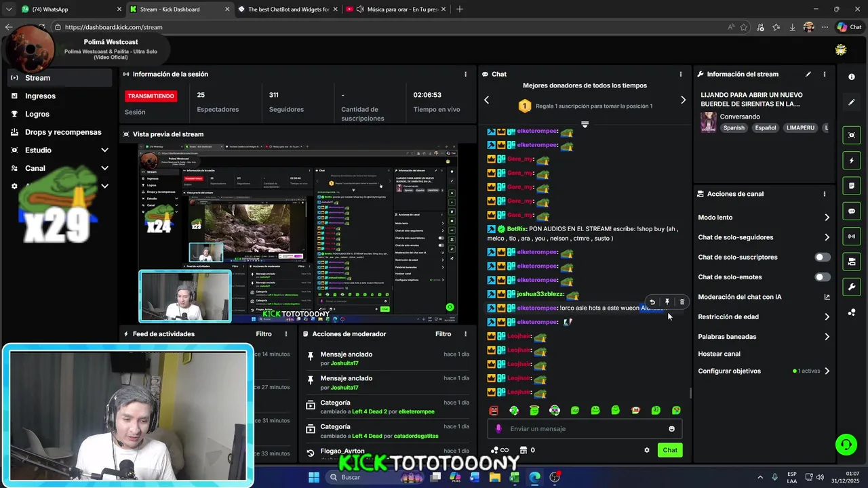Click the pencil edit icon in right rail

click(x=852, y=102)
